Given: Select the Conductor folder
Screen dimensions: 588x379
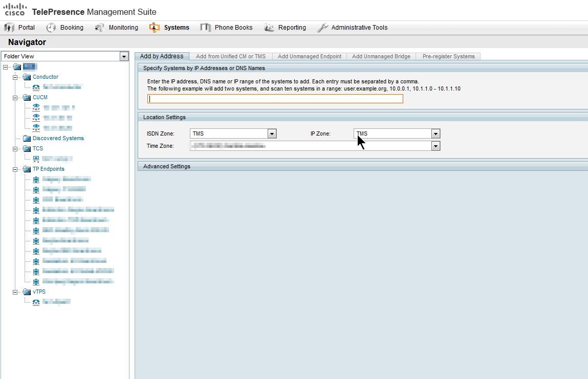Looking at the screenshot, I should point(46,77).
